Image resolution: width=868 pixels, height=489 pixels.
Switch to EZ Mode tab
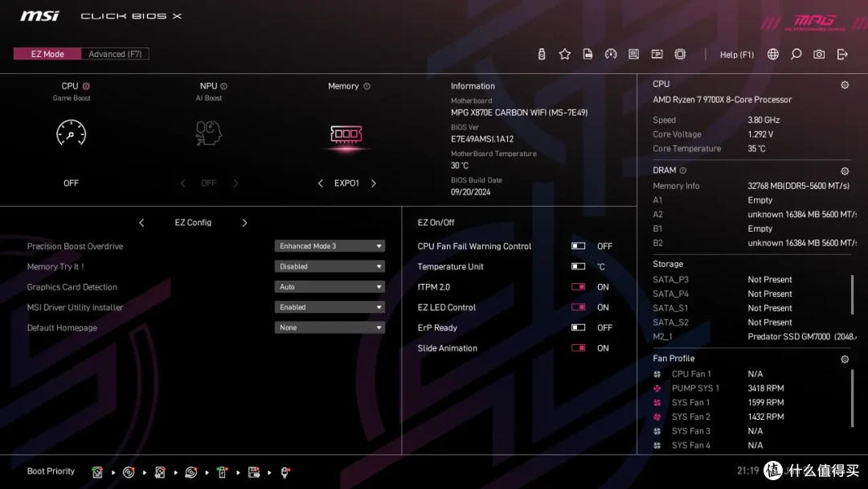pos(47,54)
